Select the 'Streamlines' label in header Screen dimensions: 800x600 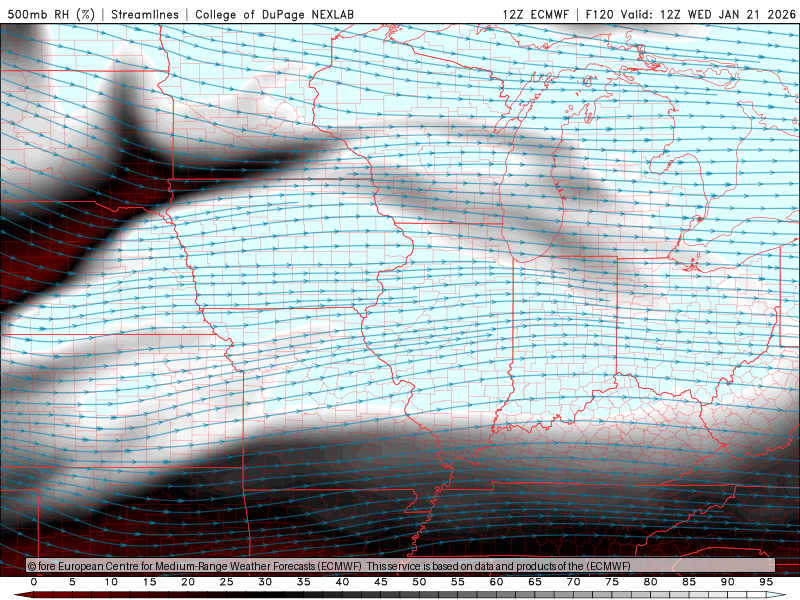(145, 14)
